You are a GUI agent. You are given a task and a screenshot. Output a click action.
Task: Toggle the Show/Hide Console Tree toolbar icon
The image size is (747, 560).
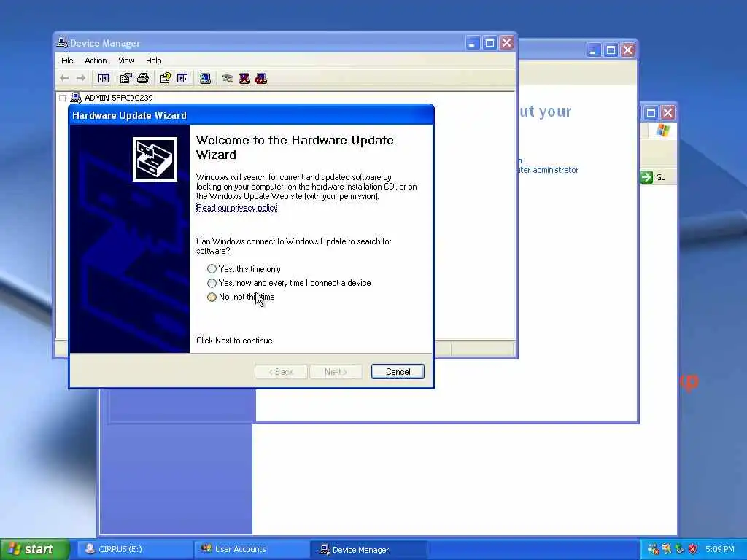104,78
